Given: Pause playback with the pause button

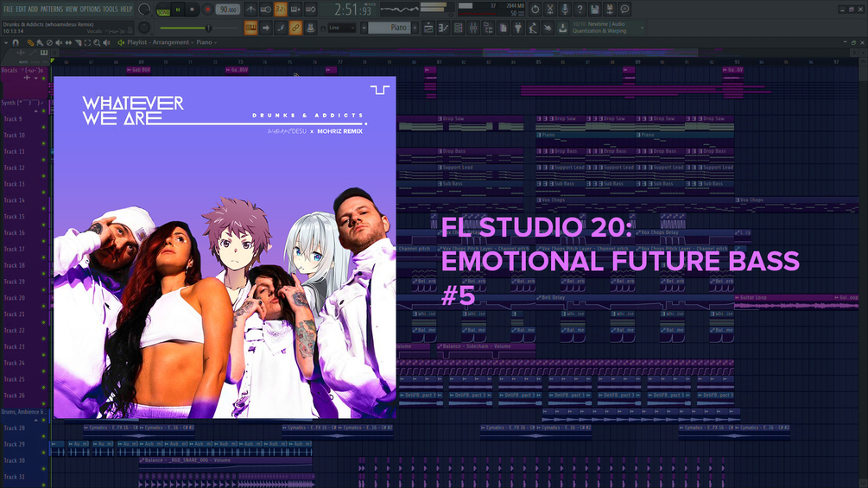Looking at the screenshot, I should [178, 10].
